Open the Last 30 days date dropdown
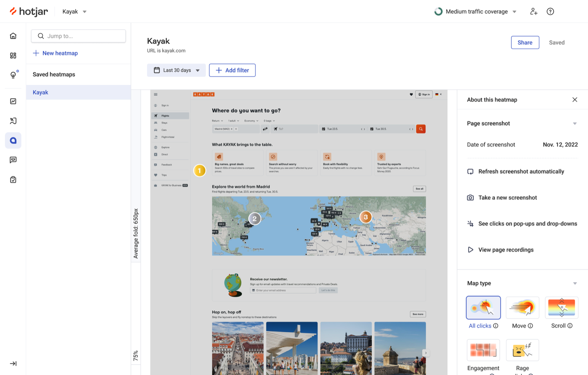Viewport: 588px width, 375px height. click(176, 70)
